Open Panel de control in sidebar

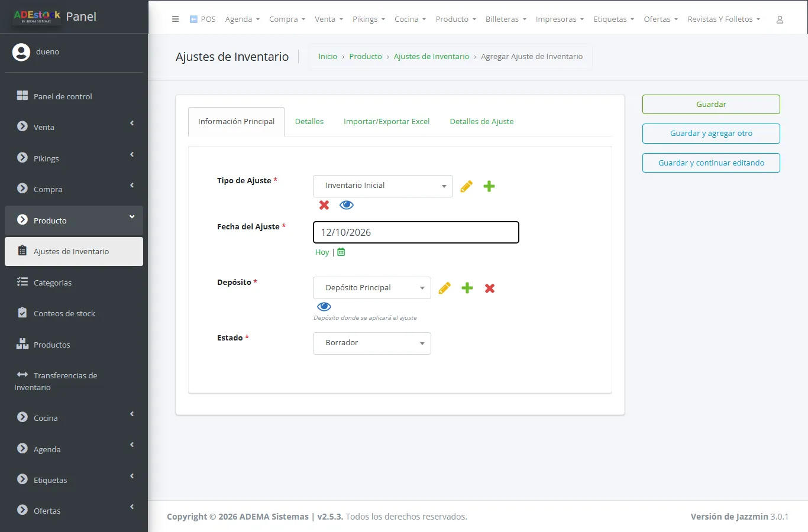[x=74, y=96]
